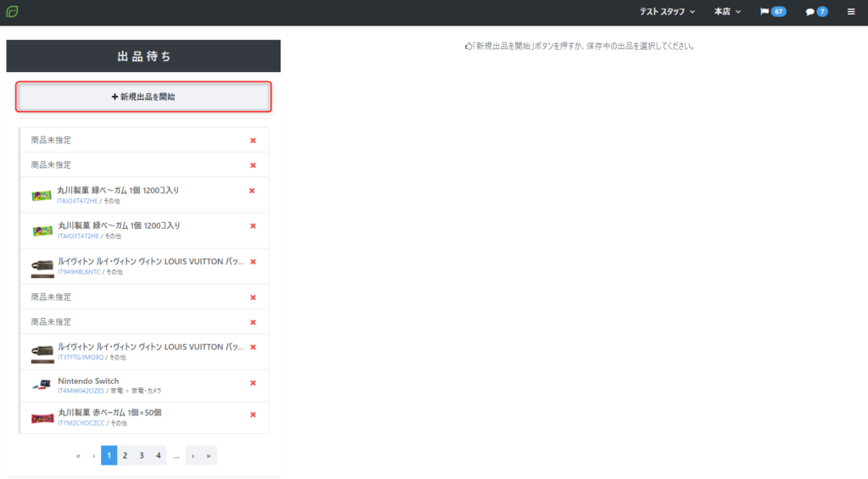Go to page 1 of pagination
Screen dimensions: 868x479
coord(109,455)
